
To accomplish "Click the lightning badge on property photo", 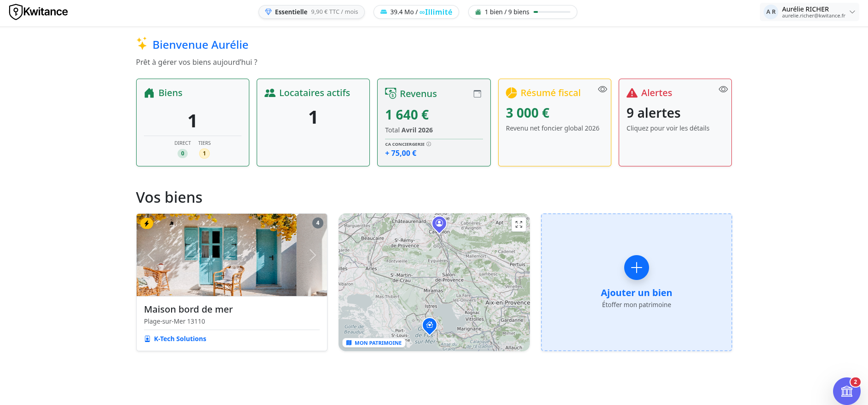I will (147, 223).
